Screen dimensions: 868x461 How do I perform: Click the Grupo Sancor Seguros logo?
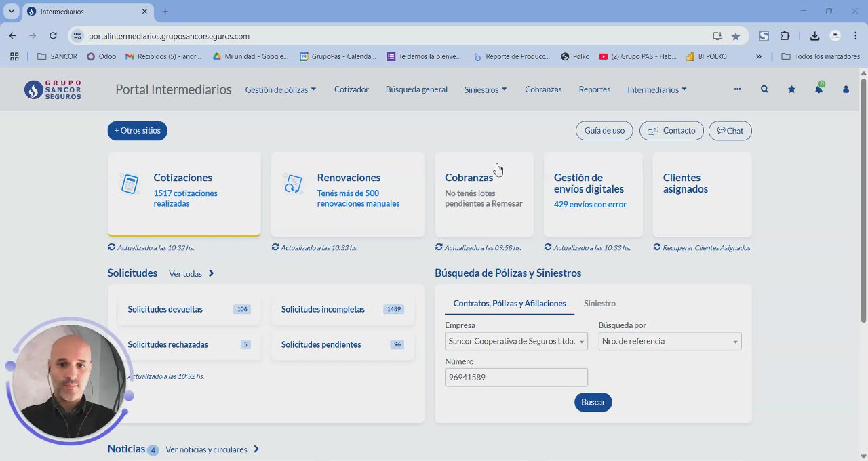(53, 89)
